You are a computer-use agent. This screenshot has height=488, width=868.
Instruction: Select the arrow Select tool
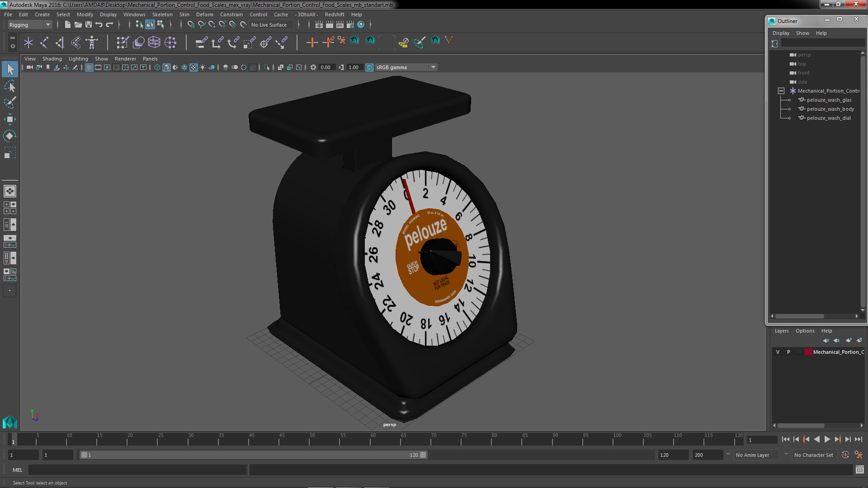pos(10,69)
